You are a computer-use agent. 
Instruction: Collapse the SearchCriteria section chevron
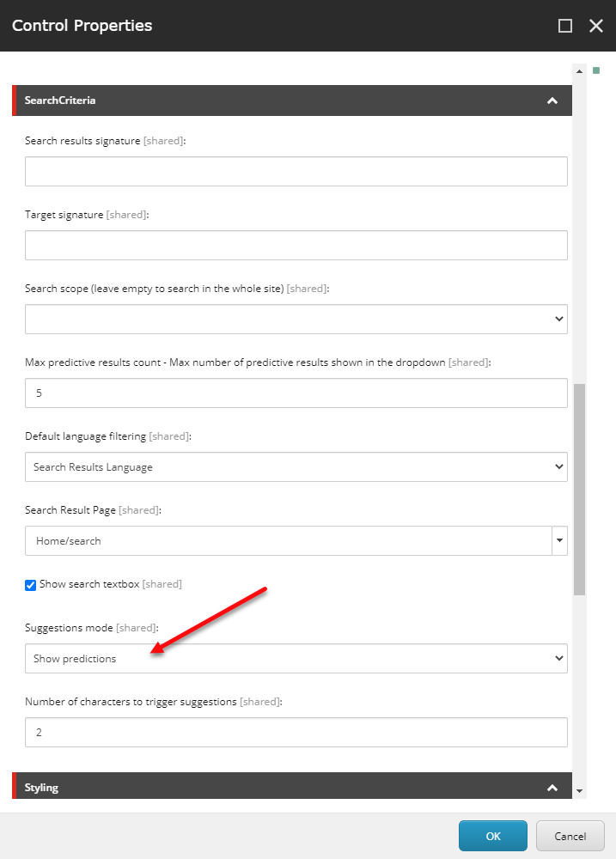[x=552, y=101]
